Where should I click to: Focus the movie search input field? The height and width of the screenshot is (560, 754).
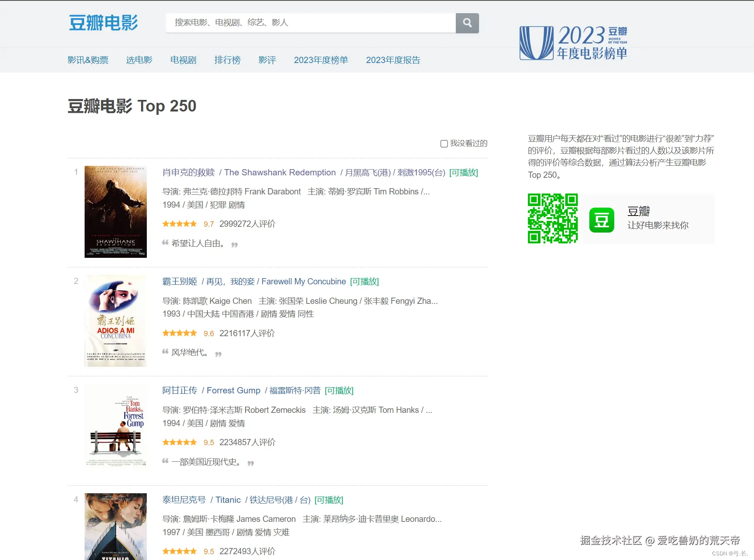pyautogui.click(x=311, y=23)
